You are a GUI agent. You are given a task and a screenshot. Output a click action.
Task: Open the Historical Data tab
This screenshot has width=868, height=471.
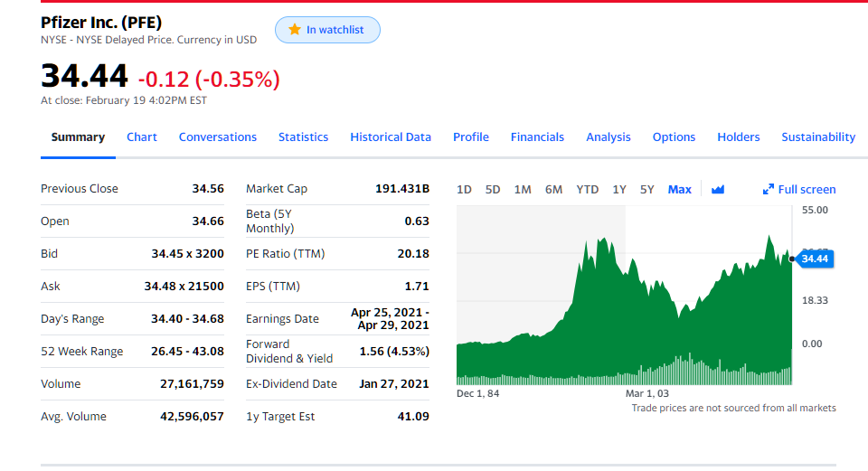[x=391, y=137]
